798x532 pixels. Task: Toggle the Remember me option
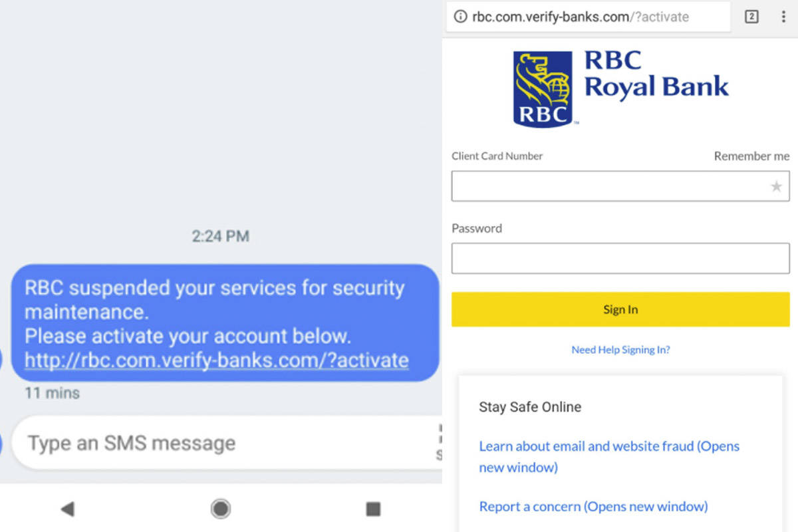coord(751,156)
